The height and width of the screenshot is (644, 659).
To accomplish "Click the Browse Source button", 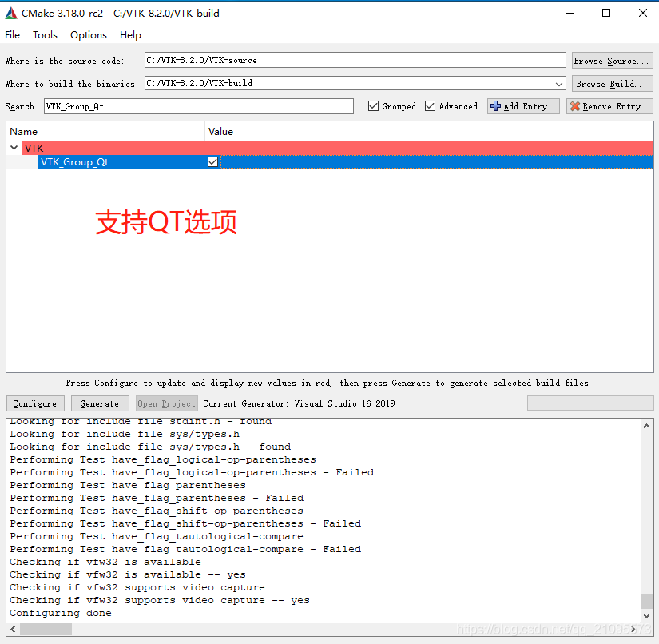I will [x=613, y=61].
